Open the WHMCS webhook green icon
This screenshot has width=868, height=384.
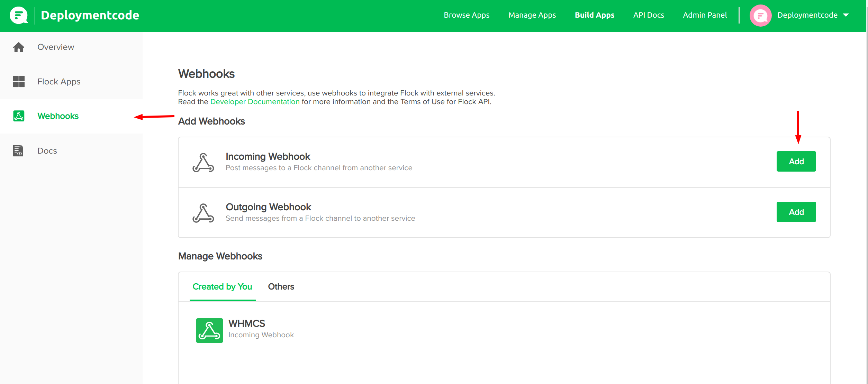click(209, 330)
